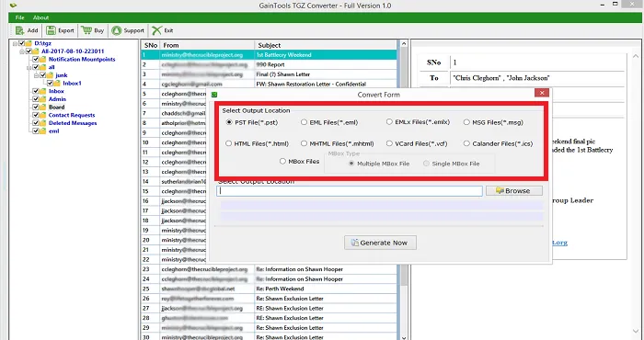Select Calander Files(*.ics) radio option
This screenshot has height=340, width=644.
click(466, 143)
